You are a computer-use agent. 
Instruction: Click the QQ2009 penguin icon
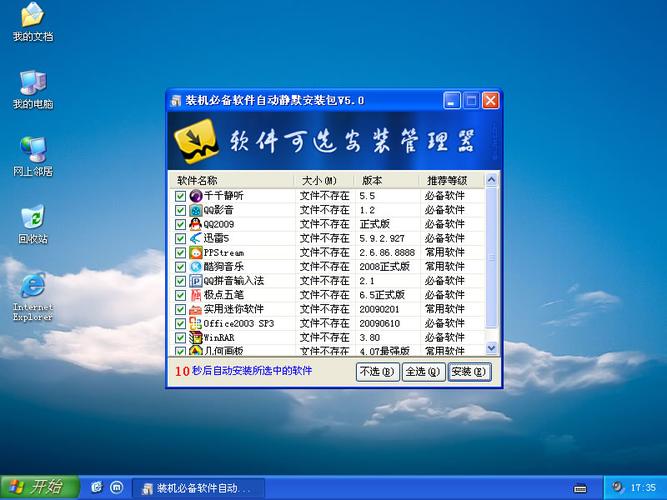(196, 224)
